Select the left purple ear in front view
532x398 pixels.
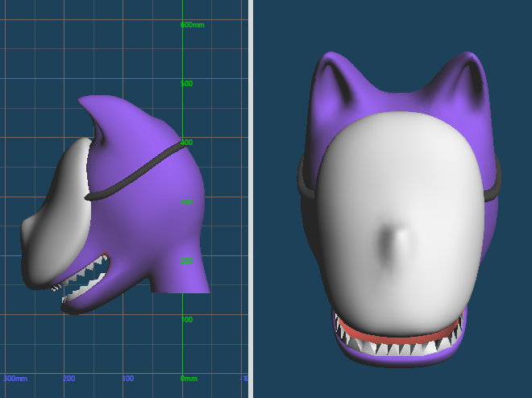335,80
